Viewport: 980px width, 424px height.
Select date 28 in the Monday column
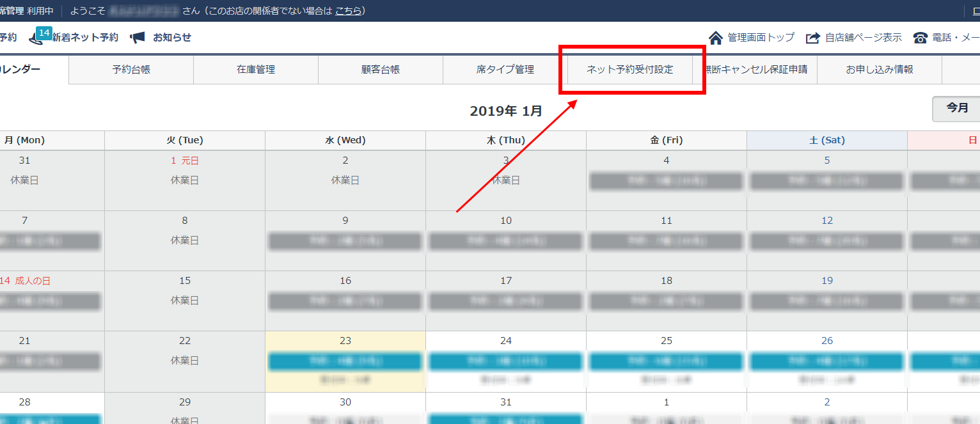coord(24,402)
